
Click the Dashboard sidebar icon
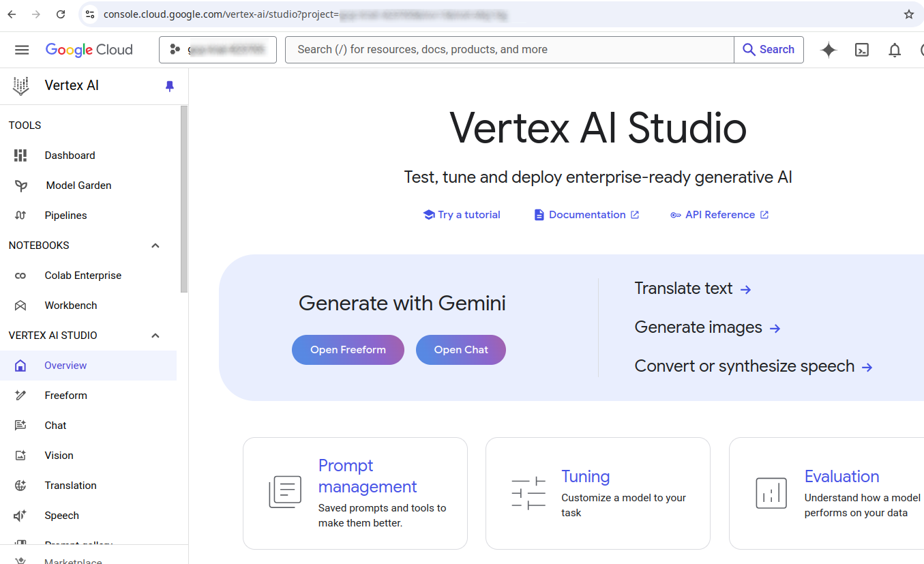pos(20,155)
